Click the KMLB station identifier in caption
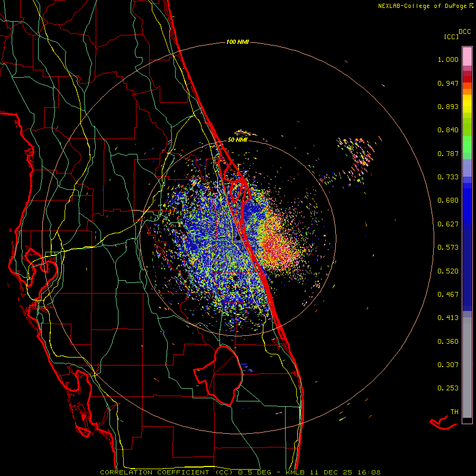This screenshot has height=476, width=476. click(x=296, y=472)
